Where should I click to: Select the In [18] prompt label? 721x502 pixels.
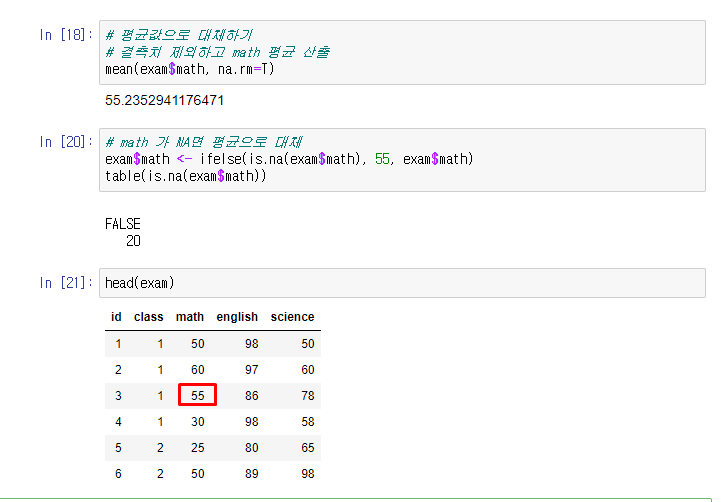point(66,35)
